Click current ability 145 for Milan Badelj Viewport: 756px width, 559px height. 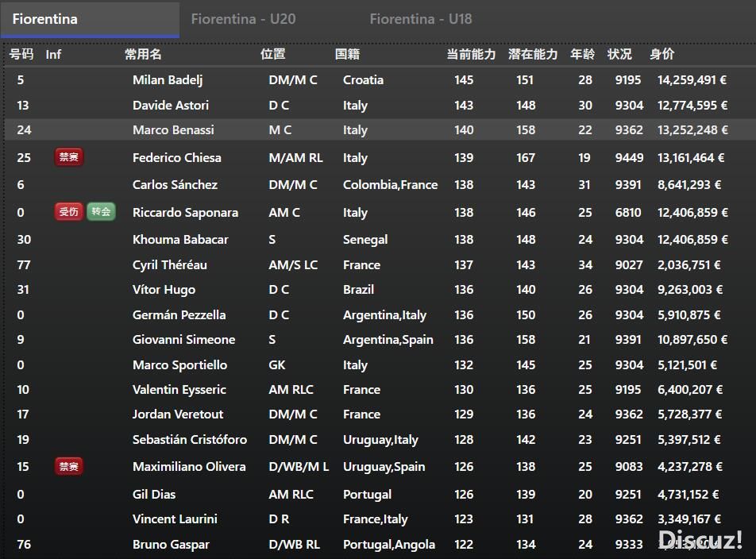coord(464,80)
